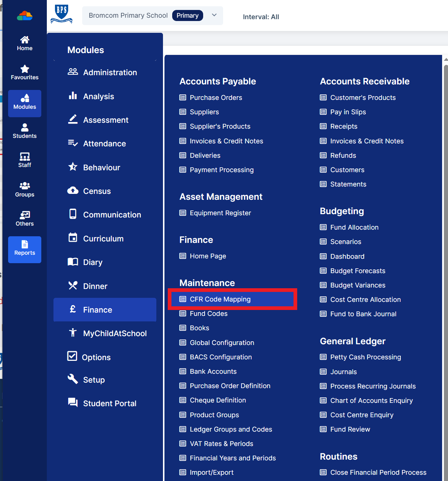The height and width of the screenshot is (481, 448).
Task: Open the Dinner module entry
Action: click(97, 286)
